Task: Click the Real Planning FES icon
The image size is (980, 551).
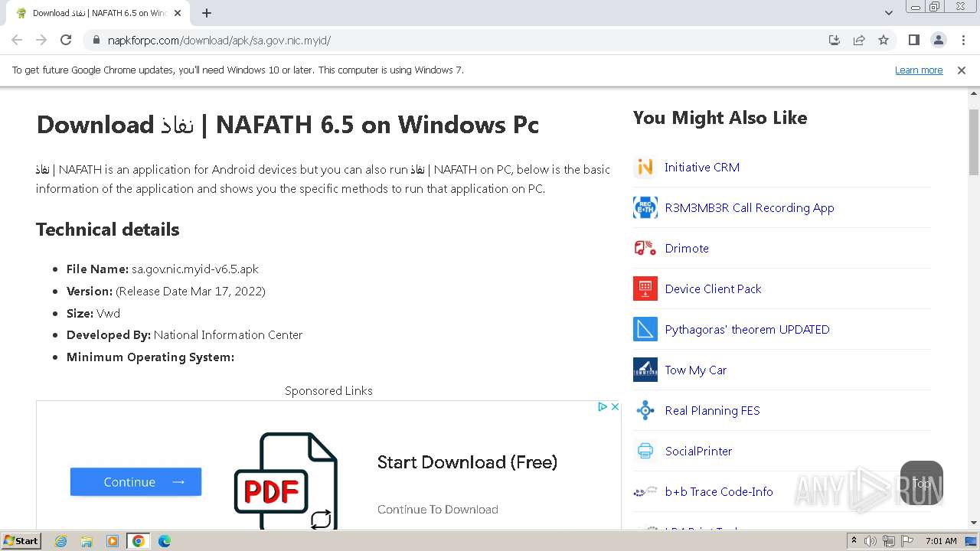Action: point(645,410)
